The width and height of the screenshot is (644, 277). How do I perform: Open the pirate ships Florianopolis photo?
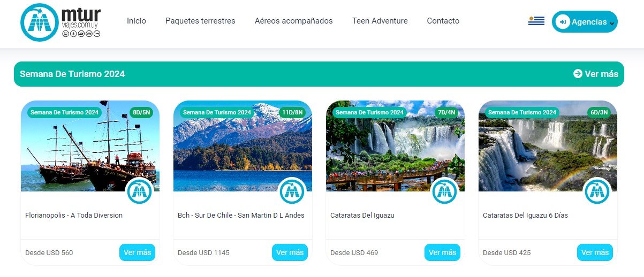point(90,146)
